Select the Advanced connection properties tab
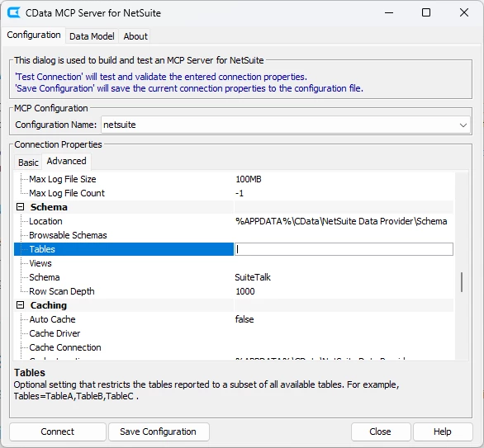This screenshot has height=448, width=484. click(66, 161)
